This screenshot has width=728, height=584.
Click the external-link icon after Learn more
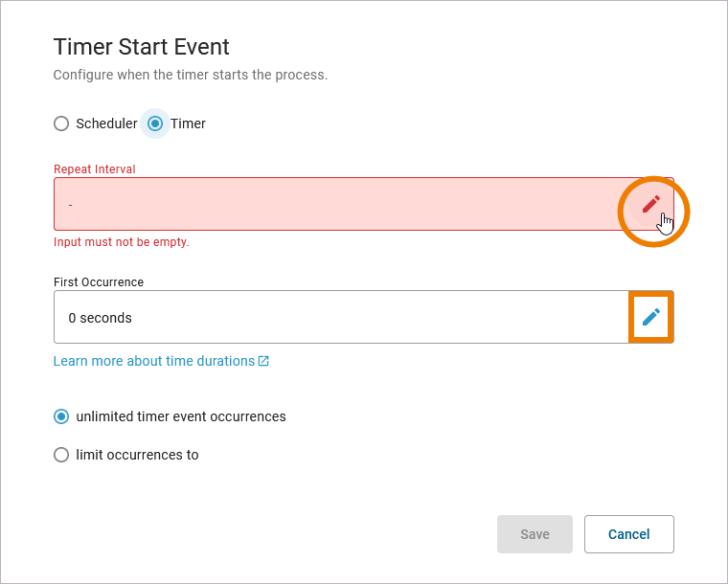click(x=264, y=362)
